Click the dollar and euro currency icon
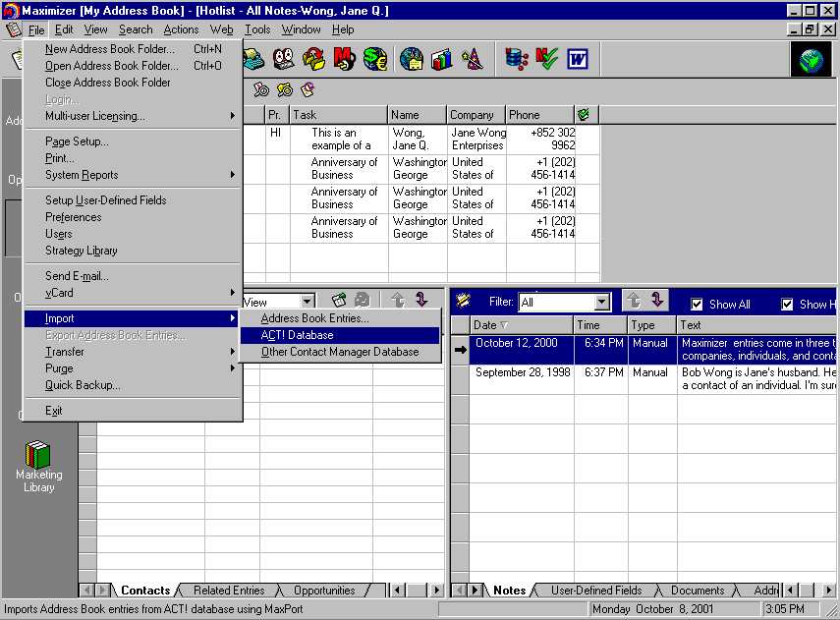 [374, 59]
